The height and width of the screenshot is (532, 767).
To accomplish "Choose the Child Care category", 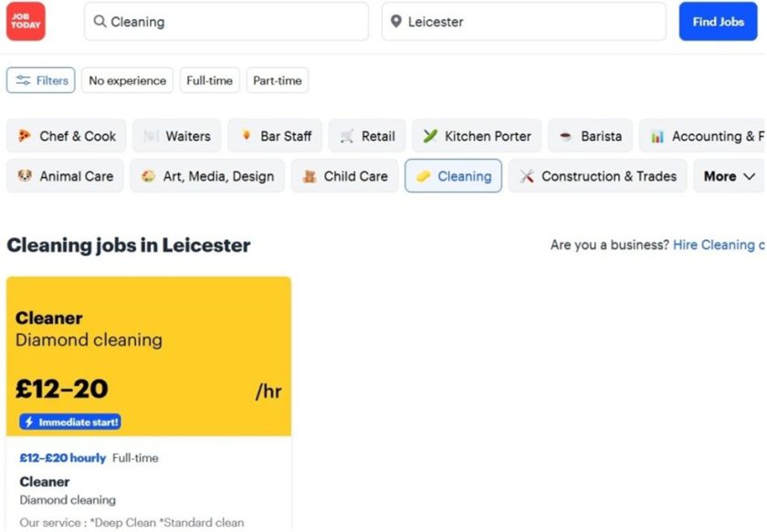I will click(344, 176).
